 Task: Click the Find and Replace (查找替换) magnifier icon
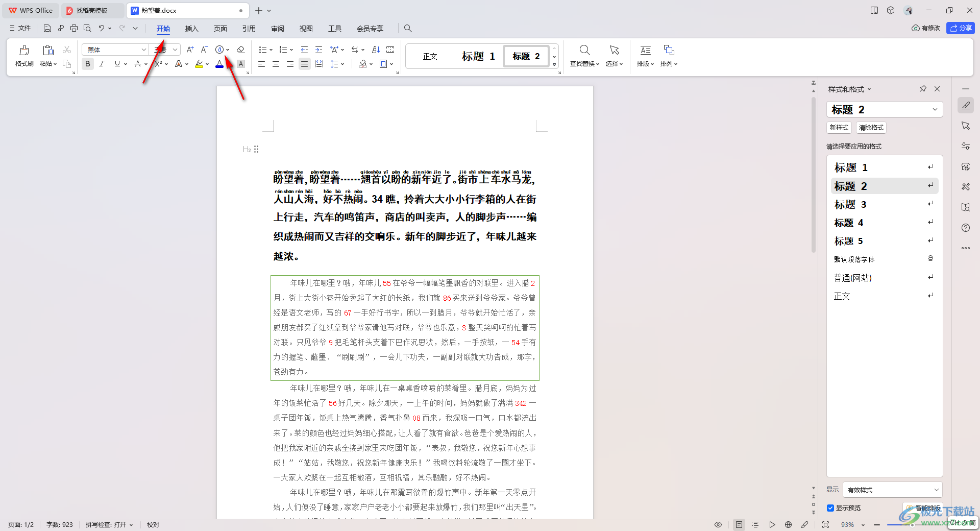point(585,50)
